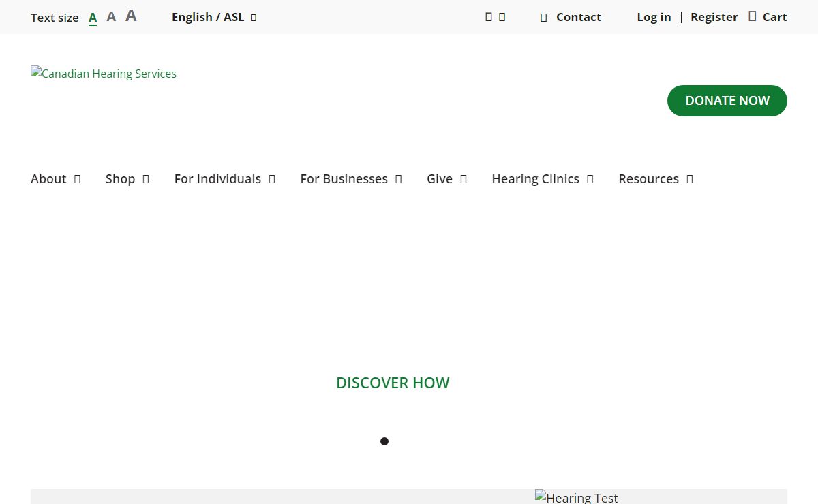
Task: Open the For Individuals menu
Action: click(x=217, y=179)
